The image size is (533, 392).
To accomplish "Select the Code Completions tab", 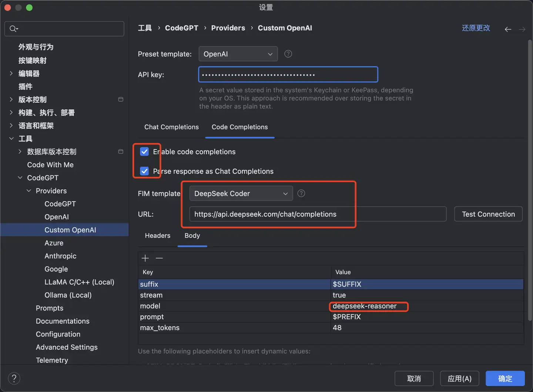I will (240, 127).
